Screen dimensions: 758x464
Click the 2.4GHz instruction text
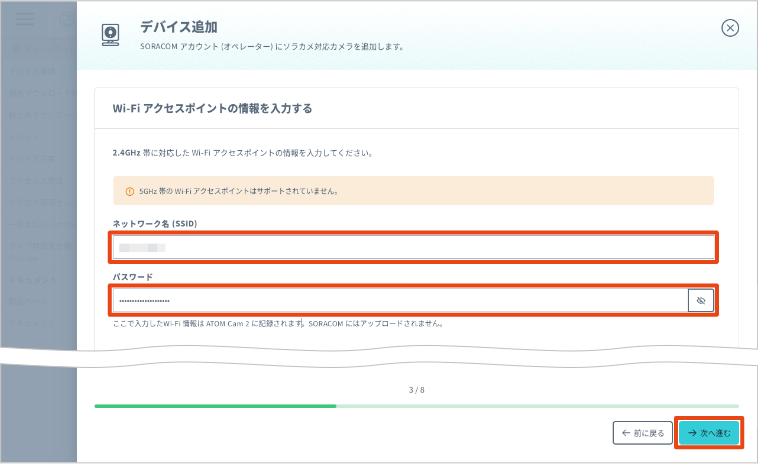tap(242, 154)
